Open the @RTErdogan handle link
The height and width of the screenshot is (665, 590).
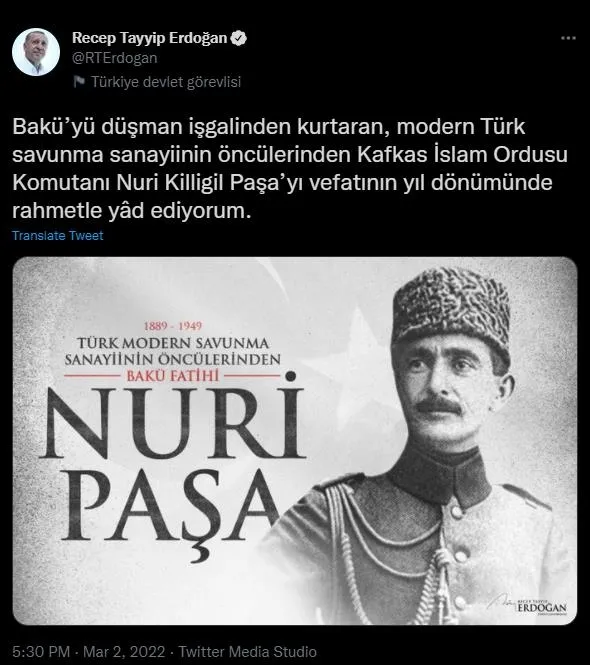pyautogui.click(x=115, y=58)
